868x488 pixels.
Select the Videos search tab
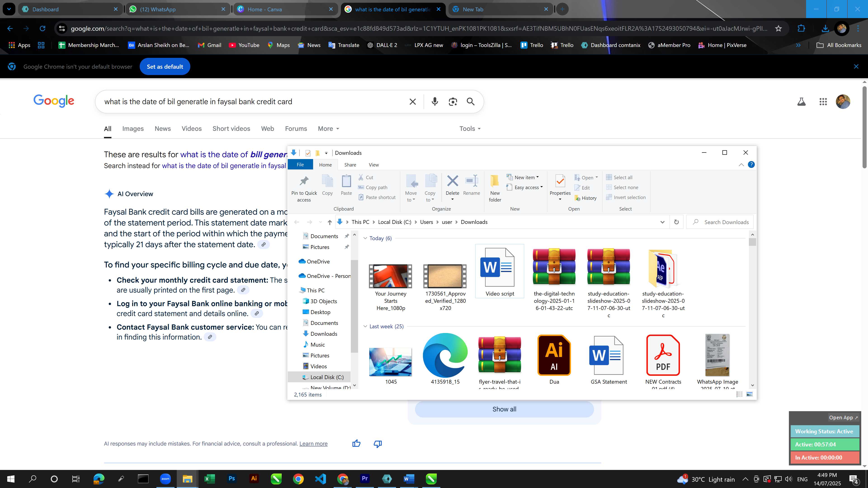191,129
